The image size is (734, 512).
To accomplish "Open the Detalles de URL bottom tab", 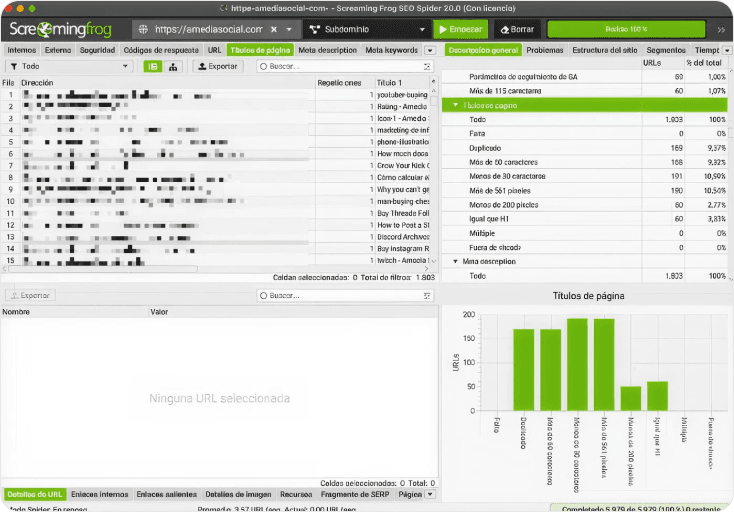I will tap(35, 494).
